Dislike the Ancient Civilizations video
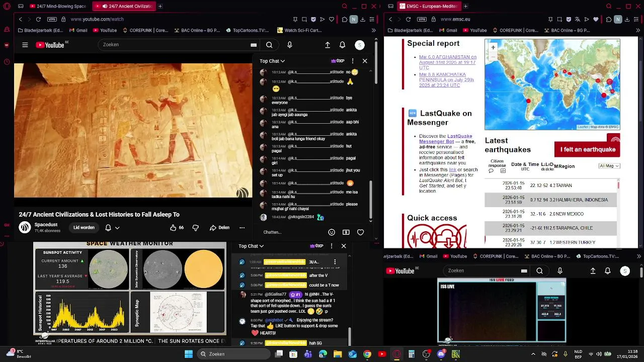The image size is (644, 362). 196,227
